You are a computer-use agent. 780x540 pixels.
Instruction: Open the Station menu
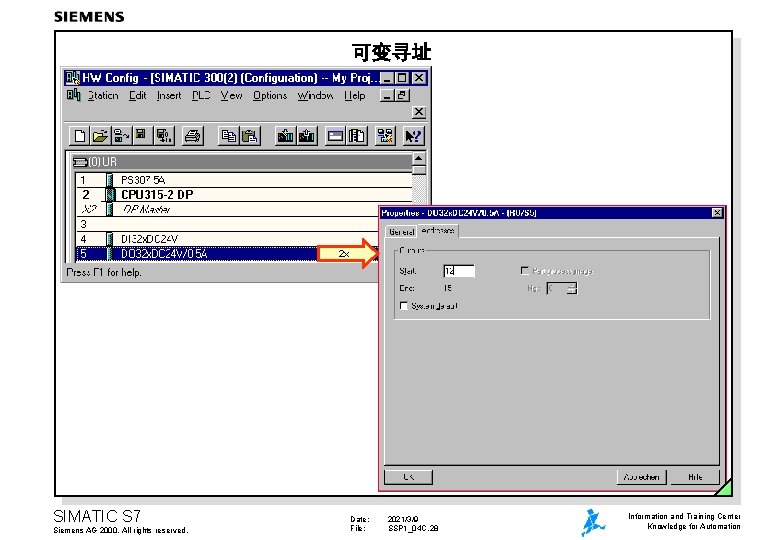(x=103, y=95)
